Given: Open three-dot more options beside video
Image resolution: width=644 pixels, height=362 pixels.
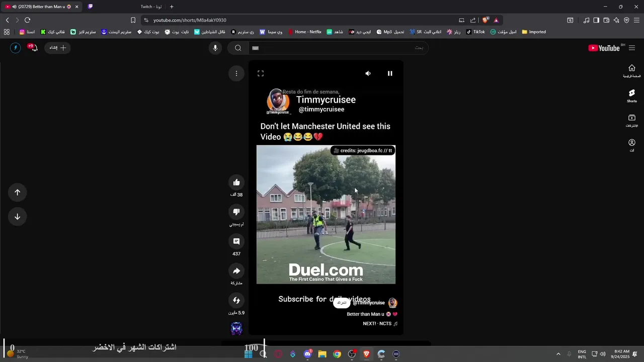Looking at the screenshot, I should 236,73.
